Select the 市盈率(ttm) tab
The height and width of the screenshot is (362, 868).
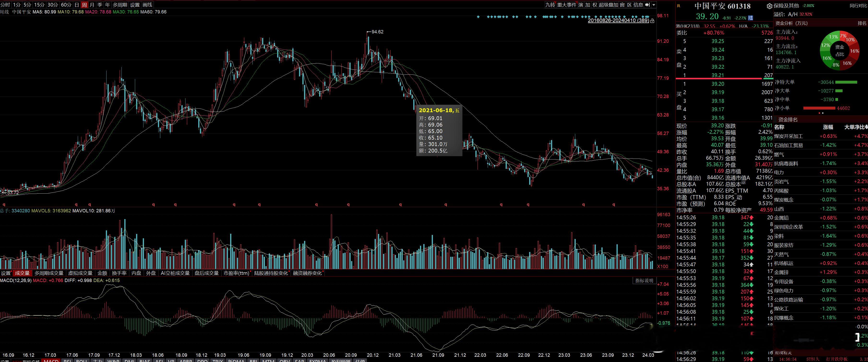point(237,273)
